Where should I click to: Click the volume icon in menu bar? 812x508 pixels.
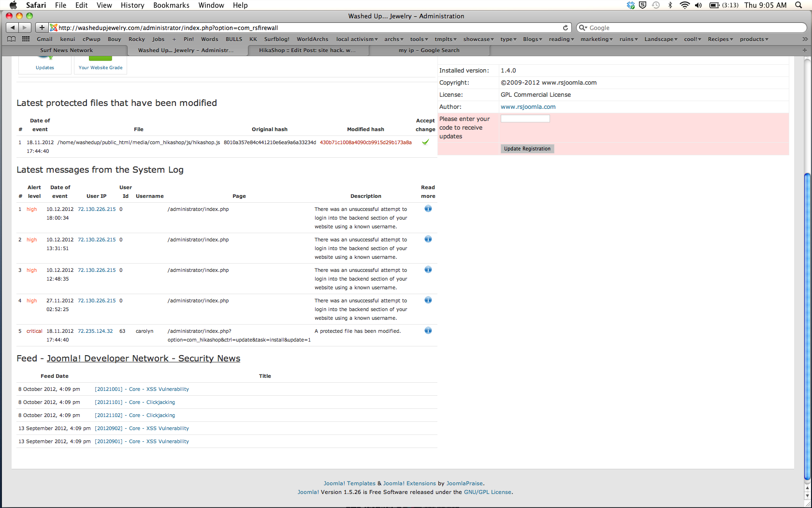(x=698, y=5)
